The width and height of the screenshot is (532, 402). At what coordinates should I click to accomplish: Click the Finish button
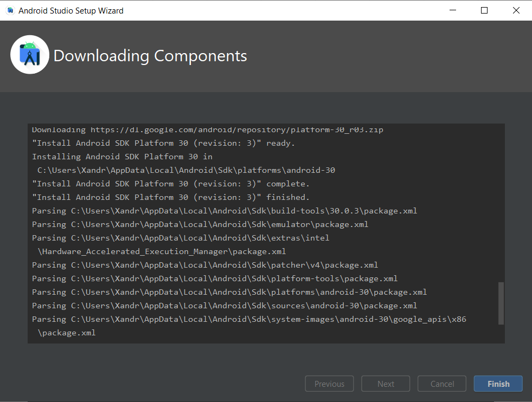[x=498, y=384]
